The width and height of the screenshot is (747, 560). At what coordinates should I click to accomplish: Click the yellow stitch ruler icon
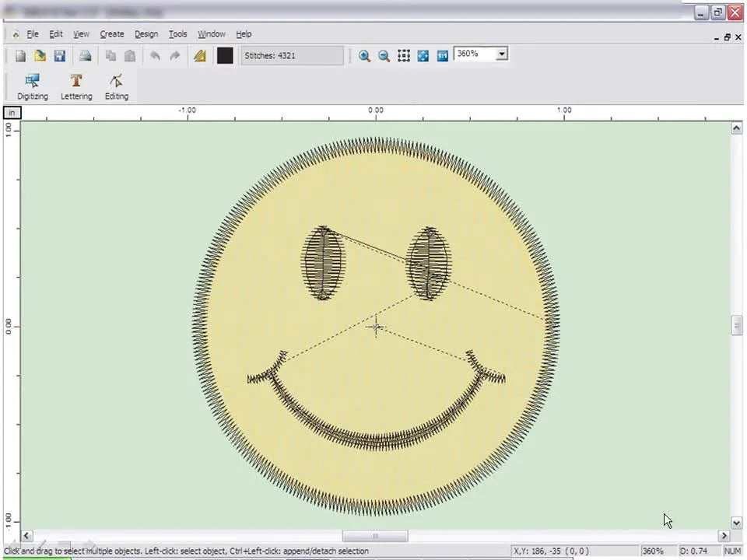coord(200,56)
